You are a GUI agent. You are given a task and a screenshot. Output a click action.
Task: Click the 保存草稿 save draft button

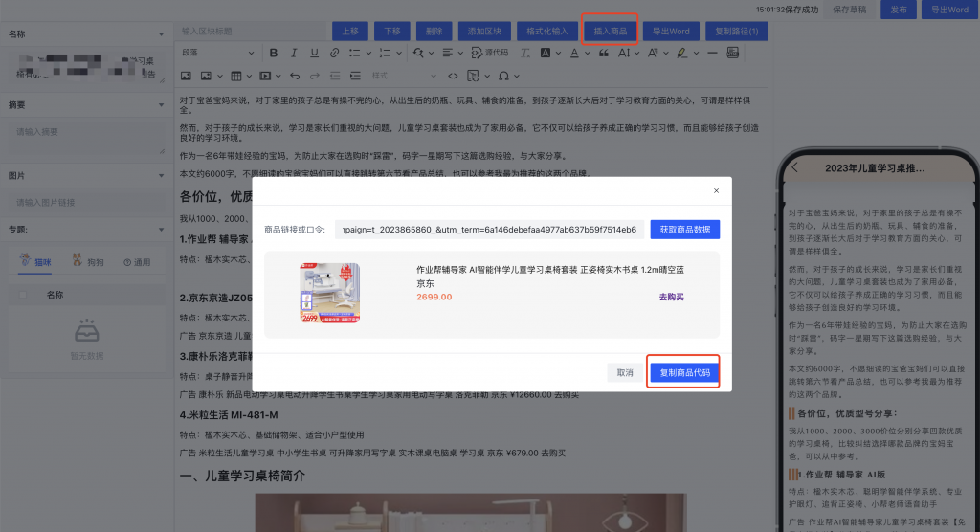coord(850,10)
